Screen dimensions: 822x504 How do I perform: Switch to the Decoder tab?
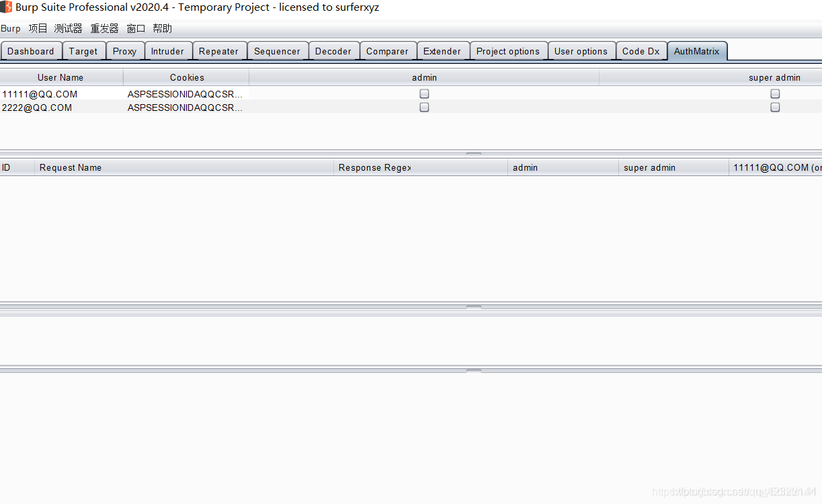tap(333, 51)
